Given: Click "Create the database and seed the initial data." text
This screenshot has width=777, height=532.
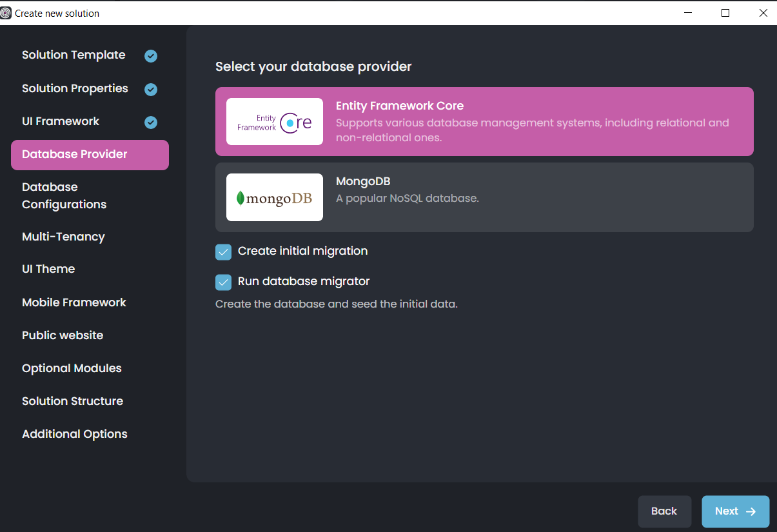Looking at the screenshot, I should [x=337, y=304].
